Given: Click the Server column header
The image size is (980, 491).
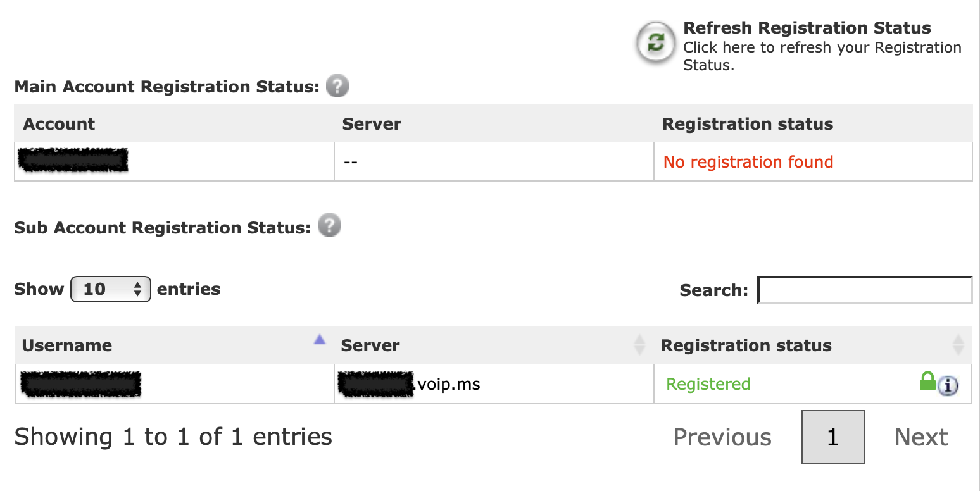Looking at the screenshot, I should click(x=370, y=345).
